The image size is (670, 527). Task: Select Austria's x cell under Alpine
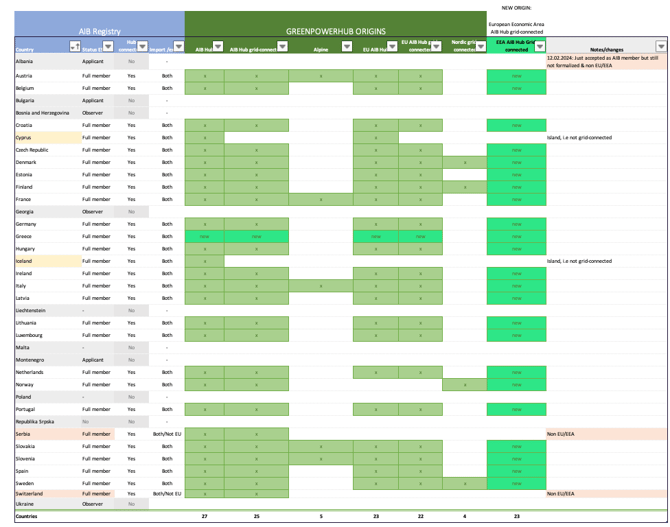pos(321,76)
